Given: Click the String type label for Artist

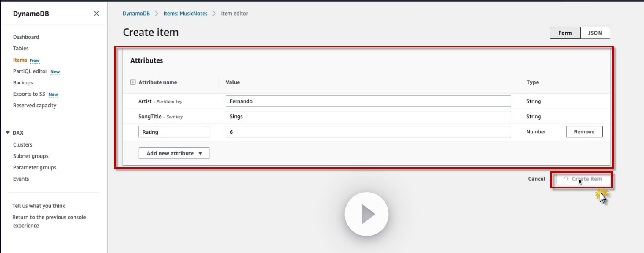Looking at the screenshot, I should [x=534, y=101].
